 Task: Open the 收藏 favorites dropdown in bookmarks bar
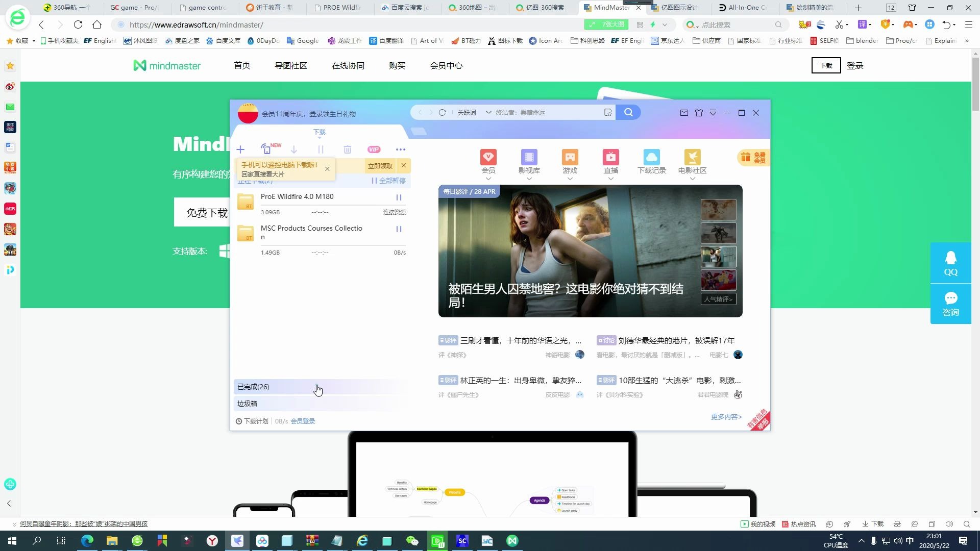(x=21, y=40)
